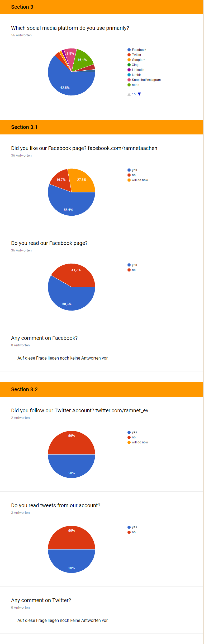The width and height of the screenshot is (204, 644).
Task: Click Facebook legend color dot
Action: [129, 50]
